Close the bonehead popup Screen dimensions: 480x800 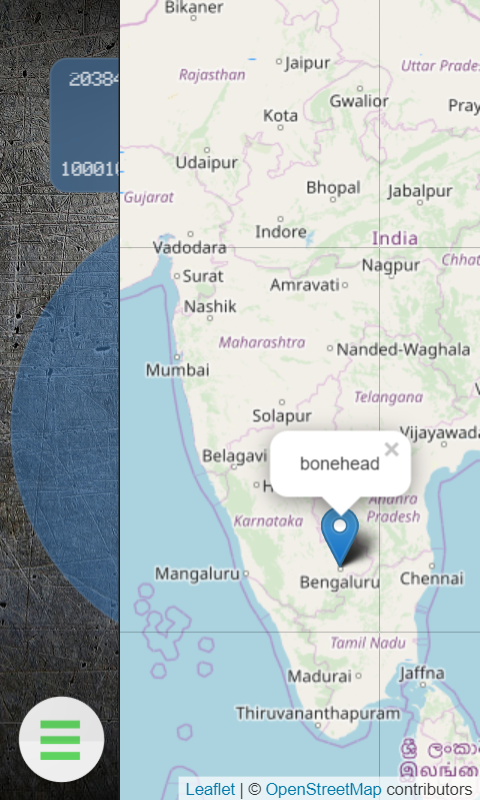[x=391, y=449]
